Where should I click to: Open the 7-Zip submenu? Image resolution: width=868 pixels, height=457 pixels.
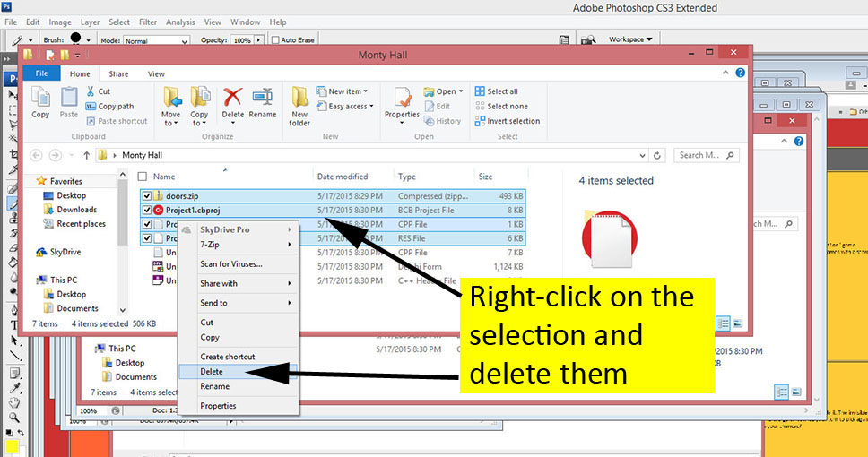pyautogui.click(x=239, y=245)
